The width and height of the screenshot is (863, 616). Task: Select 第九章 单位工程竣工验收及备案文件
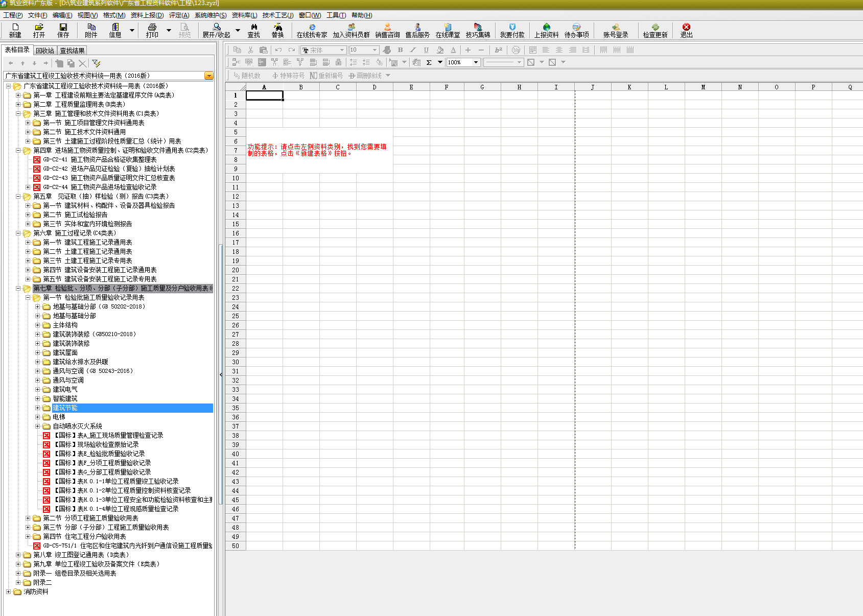click(96, 564)
